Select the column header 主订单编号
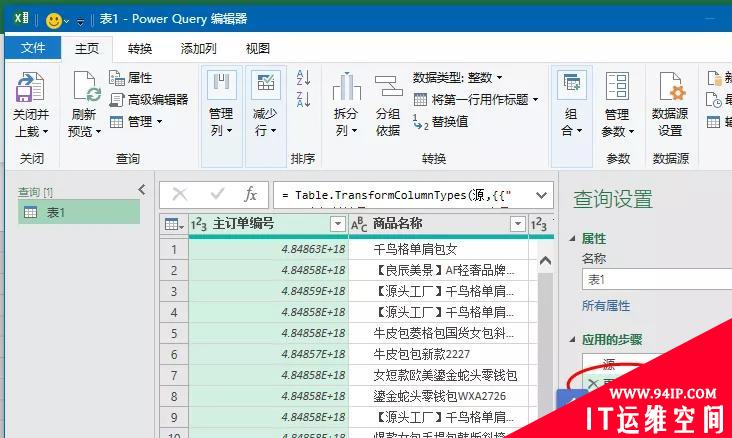This screenshot has width=732, height=438. [243, 223]
